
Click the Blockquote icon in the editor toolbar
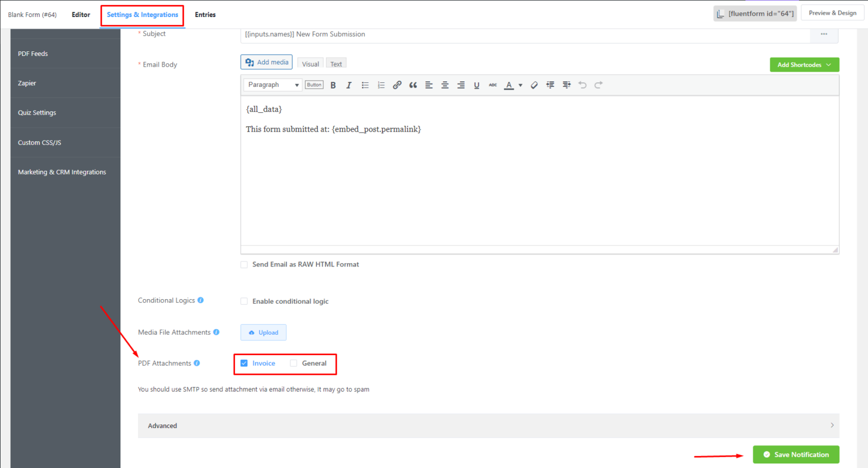[x=413, y=85]
